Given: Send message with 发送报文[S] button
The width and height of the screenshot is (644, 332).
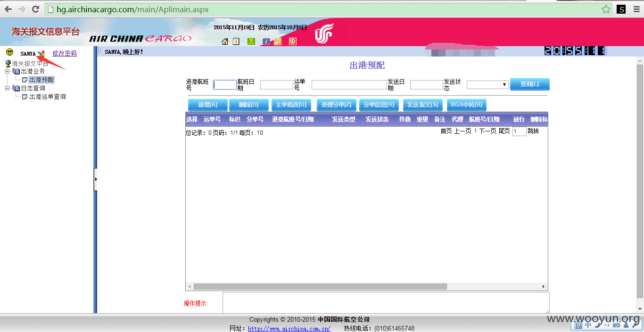Looking at the screenshot, I should coord(423,105).
